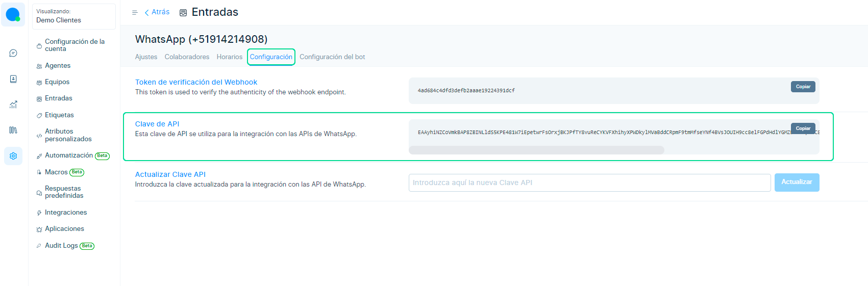
Task: Open the Configuración del bot tab
Action: click(x=332, y=57)
